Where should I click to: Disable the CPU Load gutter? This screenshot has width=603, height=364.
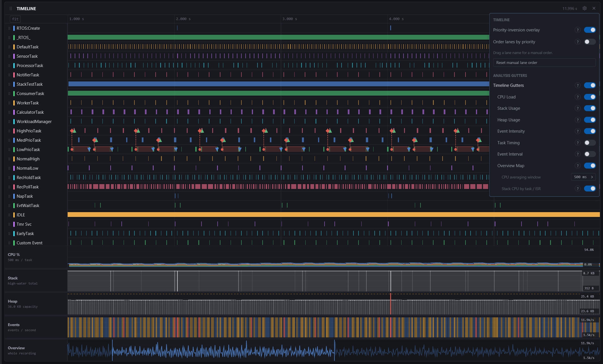coord(590,97)
